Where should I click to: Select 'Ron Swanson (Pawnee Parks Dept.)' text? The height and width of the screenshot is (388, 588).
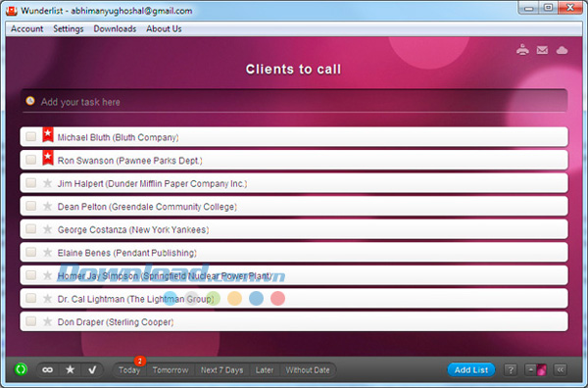[129, 161]
